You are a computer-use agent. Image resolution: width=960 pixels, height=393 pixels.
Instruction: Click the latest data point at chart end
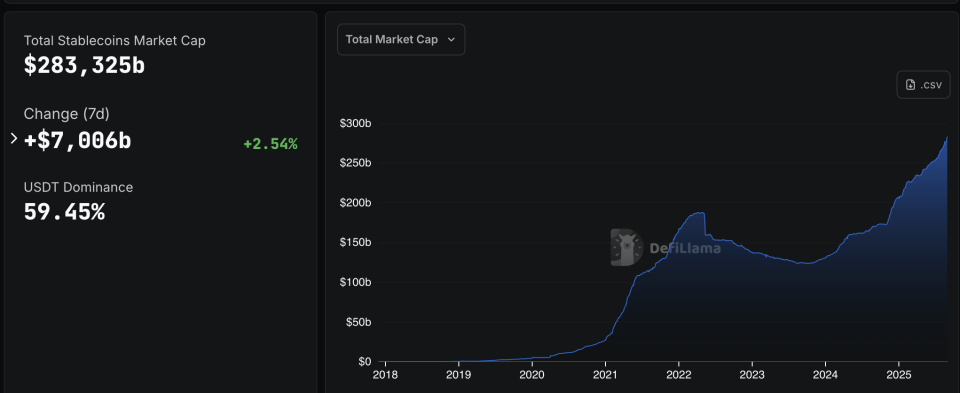click(947, 138)
